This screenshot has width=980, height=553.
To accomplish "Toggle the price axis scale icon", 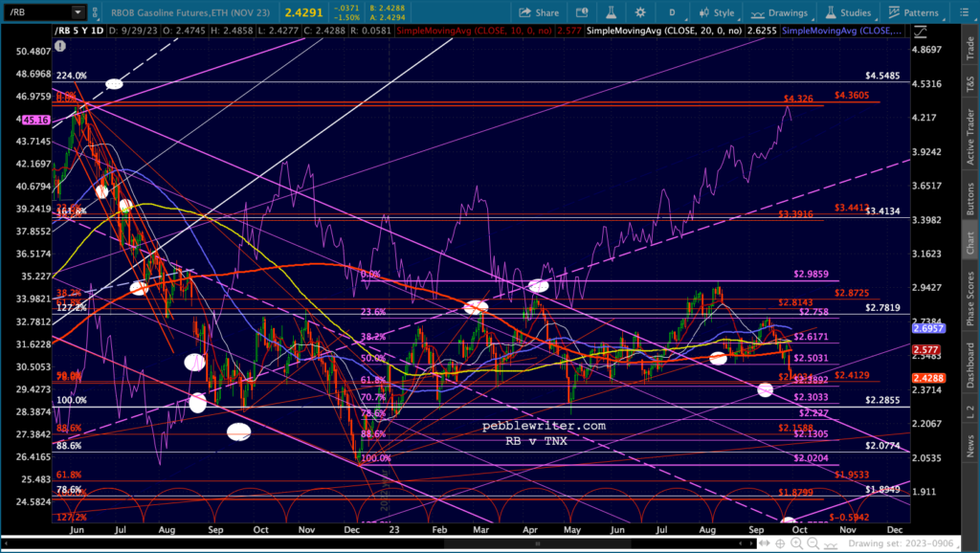I will tap(920, 32).
